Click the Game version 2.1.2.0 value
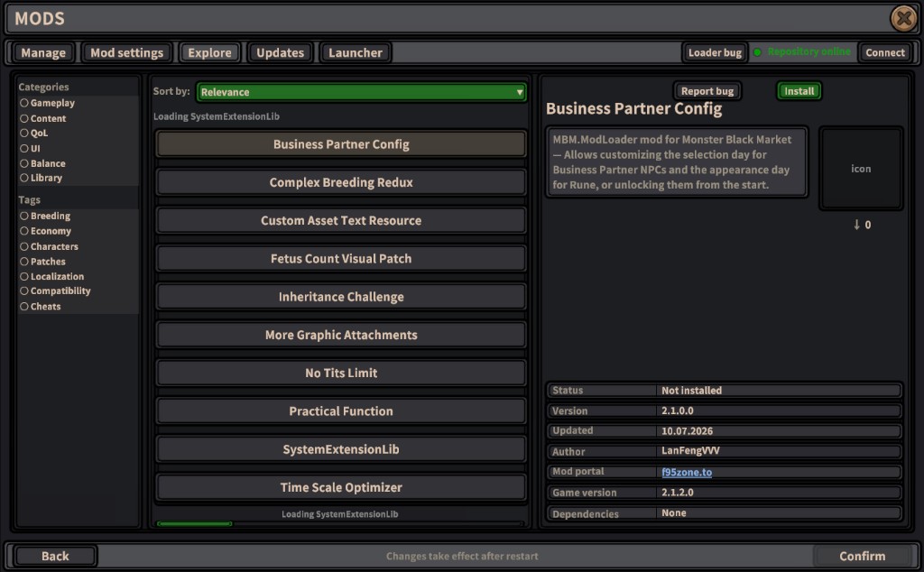924x572 pixels. point(678,492)
